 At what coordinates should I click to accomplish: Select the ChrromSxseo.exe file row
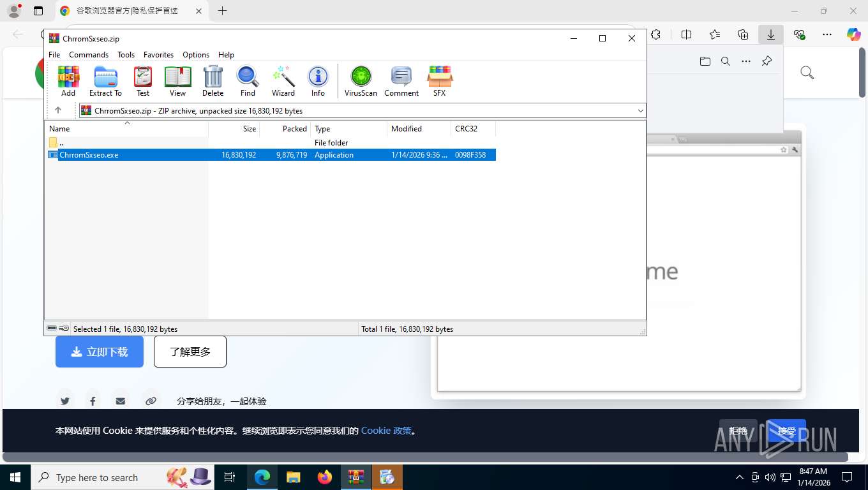(x=271, y=154)
